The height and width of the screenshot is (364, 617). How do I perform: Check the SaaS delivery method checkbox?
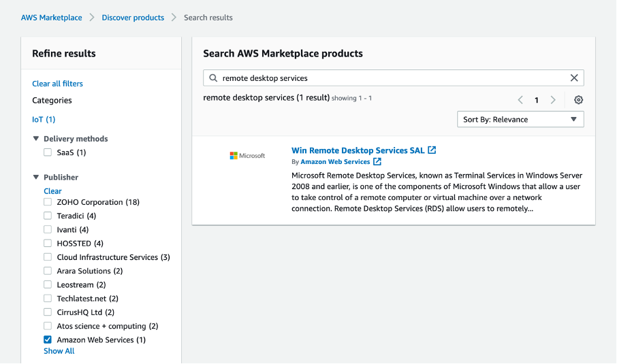tap(48, 152)
